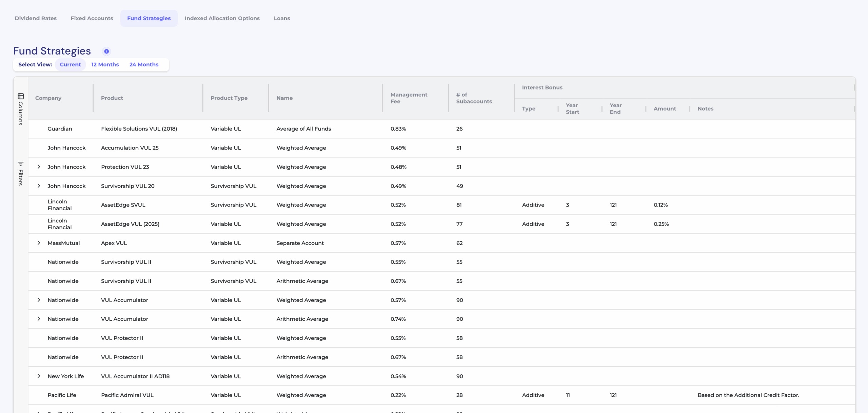Select the 24 Months view
Screen dimensions: 868x413
pyautogui.click(x=144, y=64)
